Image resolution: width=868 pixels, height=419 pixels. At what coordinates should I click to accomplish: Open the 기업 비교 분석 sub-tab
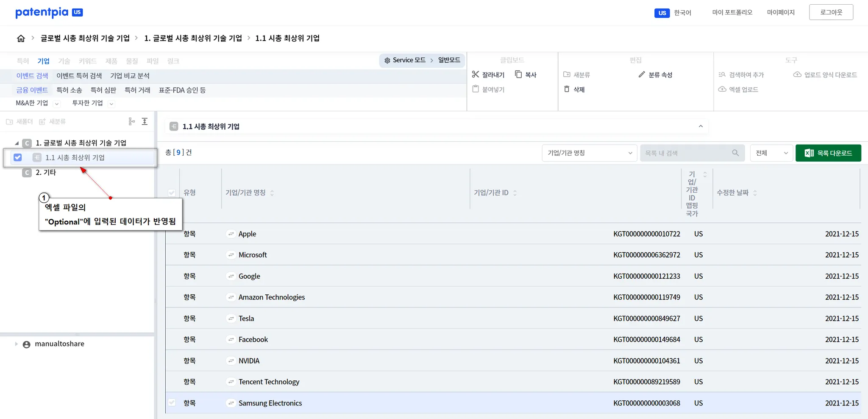tap(130, 76)
